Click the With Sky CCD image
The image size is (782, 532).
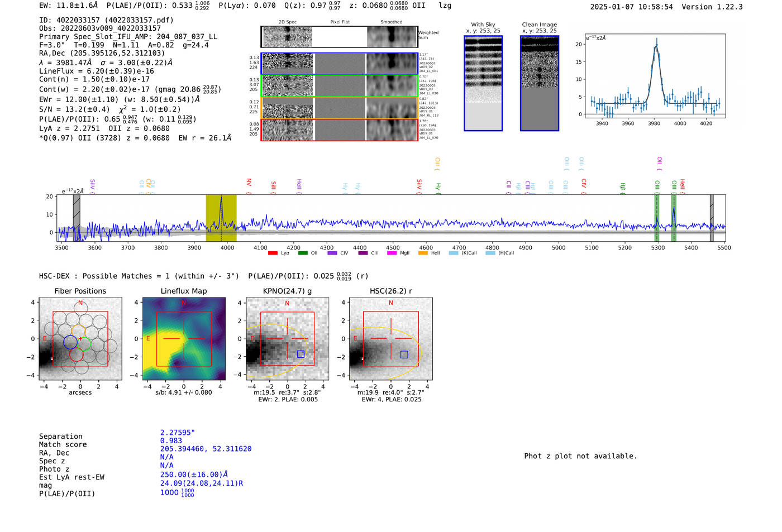point(483,83)
